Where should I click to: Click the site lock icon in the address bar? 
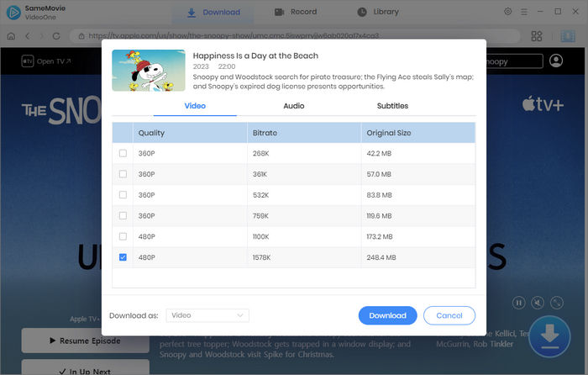(x=81, y=36)
